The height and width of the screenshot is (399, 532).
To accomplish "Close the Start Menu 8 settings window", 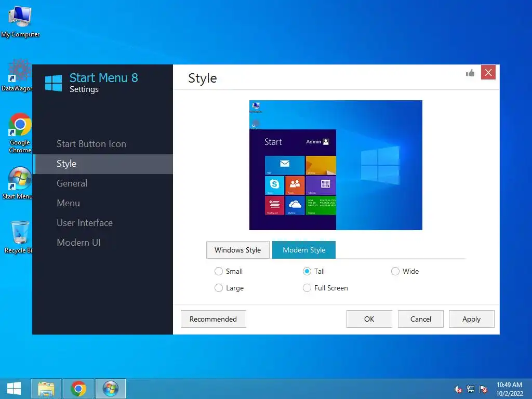I will [x=488, y=72].
